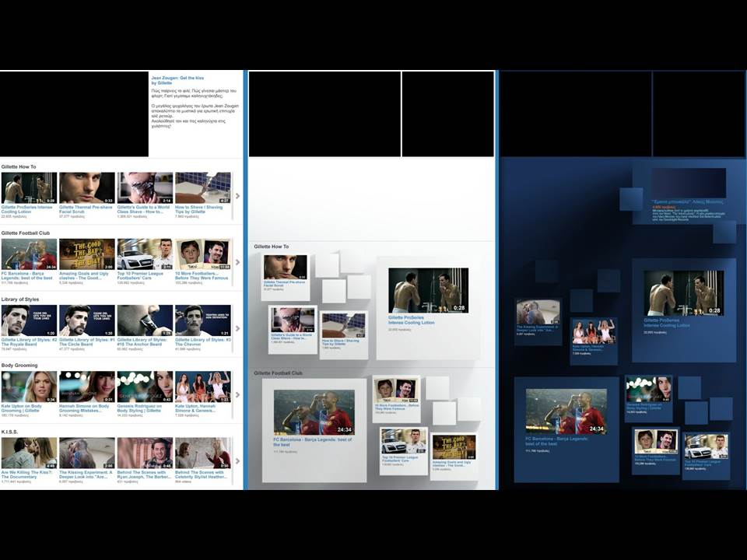747x560 pixels.
Task: Play How to Shave card in grey panel
Action: coord(343,326)
